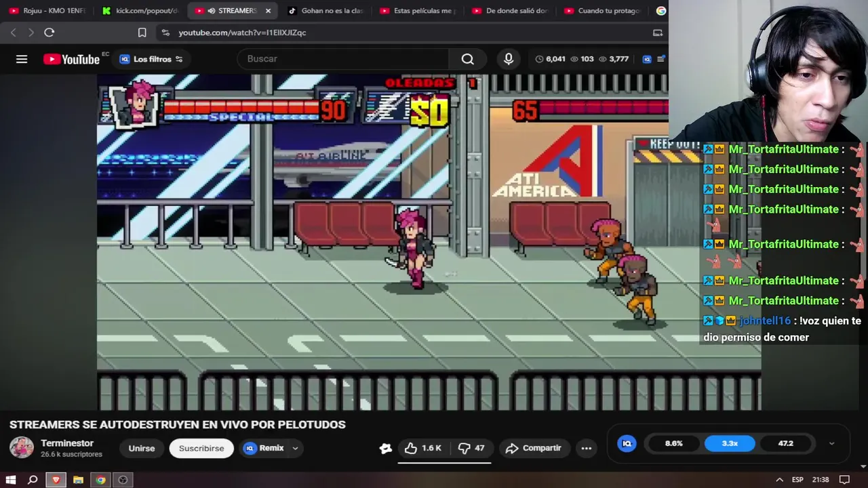
Task: Click the 3.3x blue stat pill
Action: [x=730, y=443]
